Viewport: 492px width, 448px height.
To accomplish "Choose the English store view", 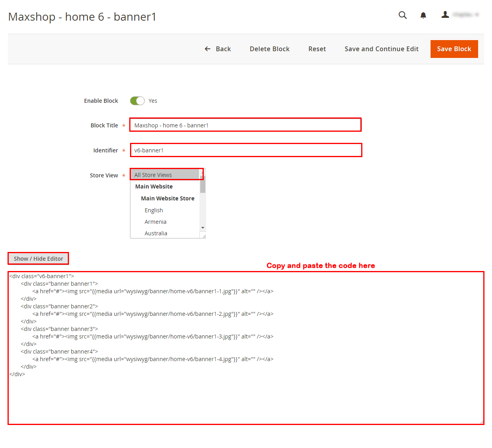I will click(154, 210).
